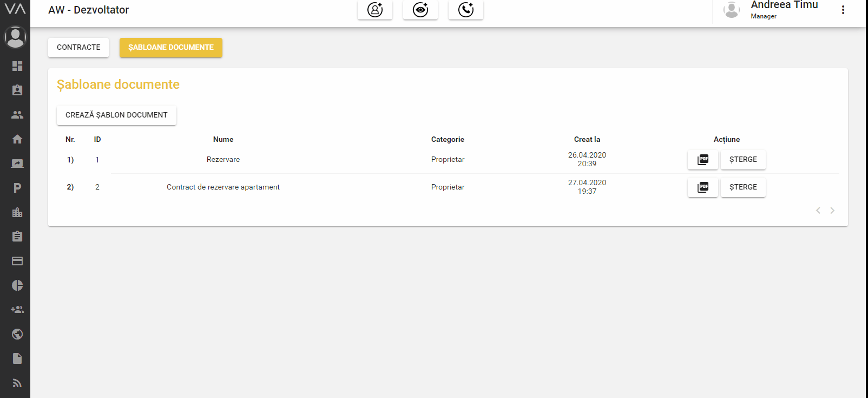
Task: Open the pie chart icon in sidebar
Action: (x=17, y=285)
